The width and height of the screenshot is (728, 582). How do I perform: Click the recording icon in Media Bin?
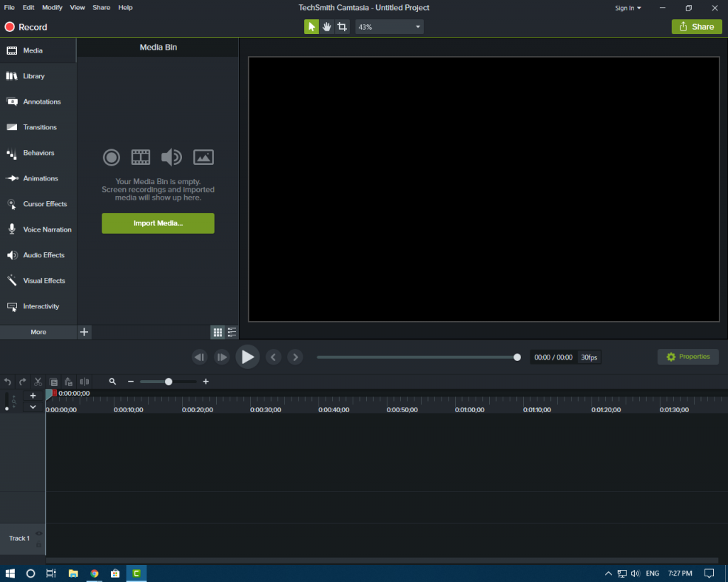(112, 157)
